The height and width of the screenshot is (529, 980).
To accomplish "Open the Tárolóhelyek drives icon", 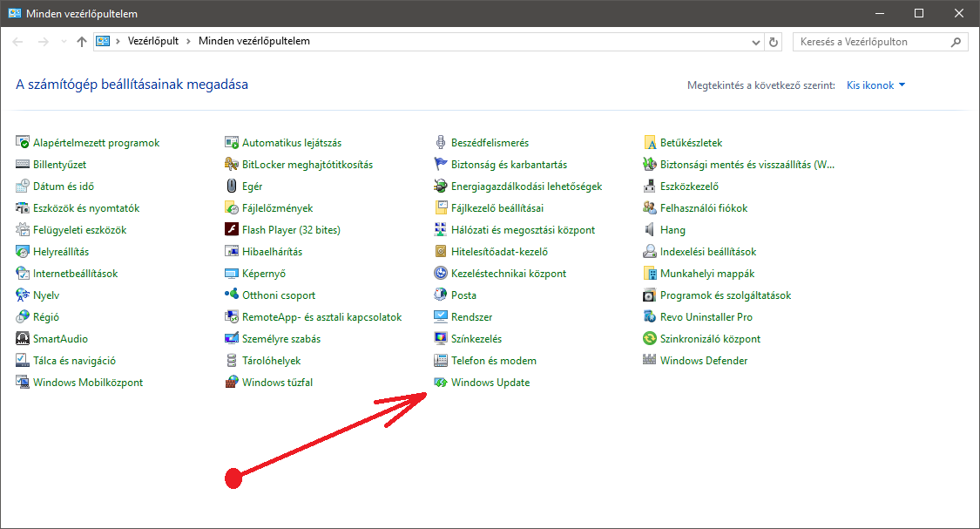I will (231, 360).
